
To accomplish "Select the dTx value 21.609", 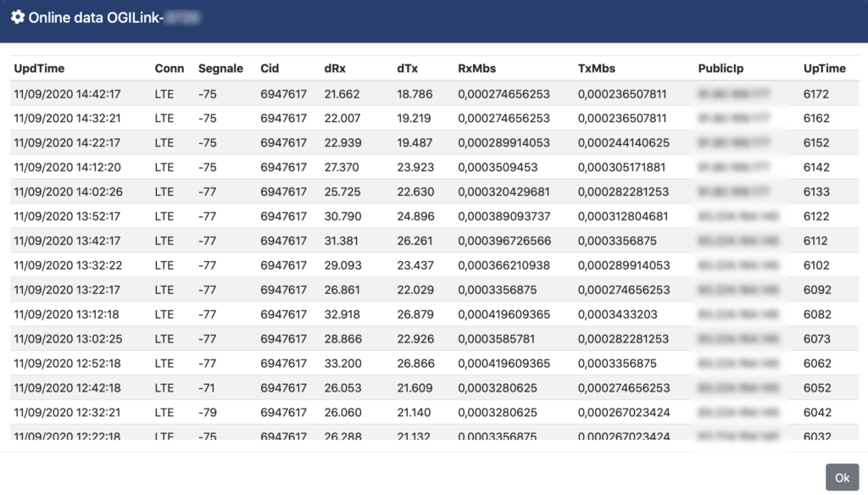I will click(415, 388).
